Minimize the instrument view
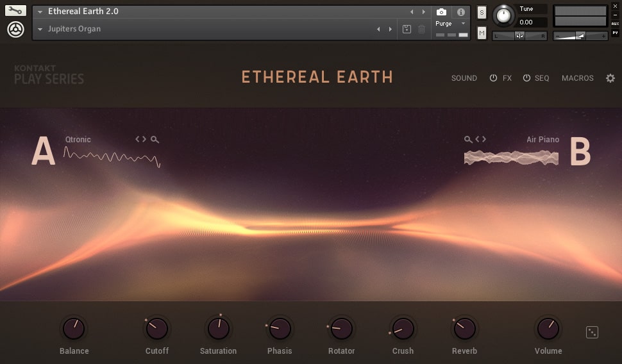This screenshot has width=622, height=364. (615, 15)
